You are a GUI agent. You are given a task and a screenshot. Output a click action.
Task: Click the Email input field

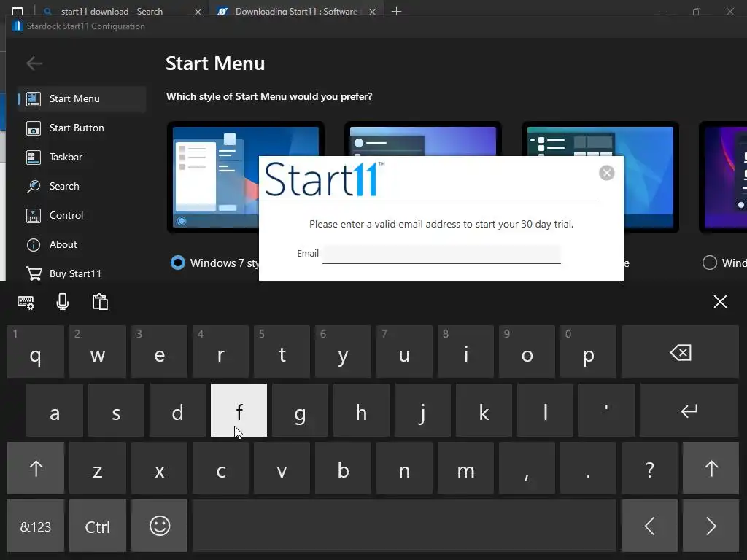[x=441, y=254]
